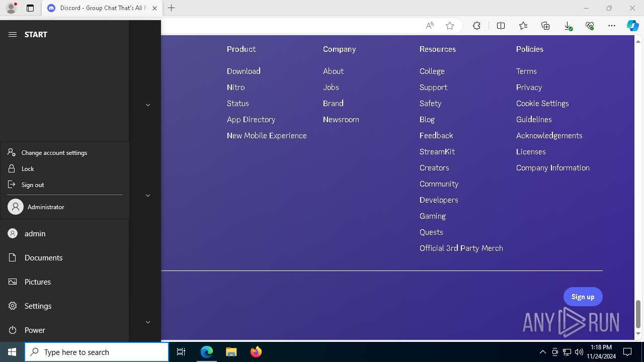Click the page vertical scrollbar thumb
The width and height of the screenshot is (644, 362).
(x=638, y=314)
